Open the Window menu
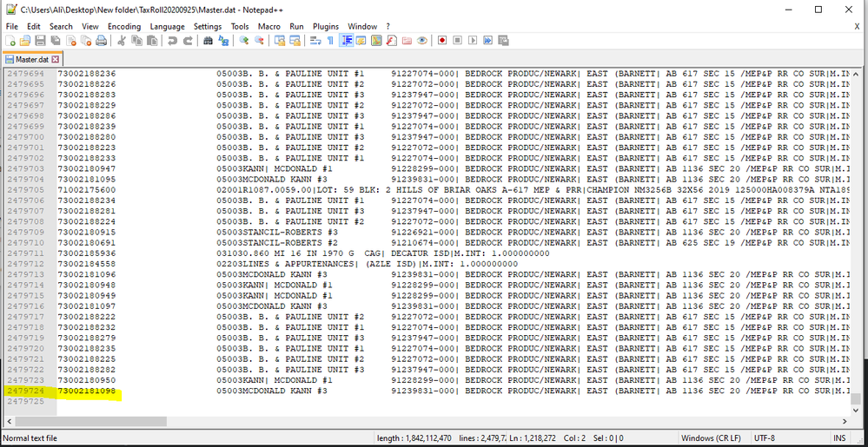This screenshot has height=447, width=868. pyautogui.click(x=362, y=26)
